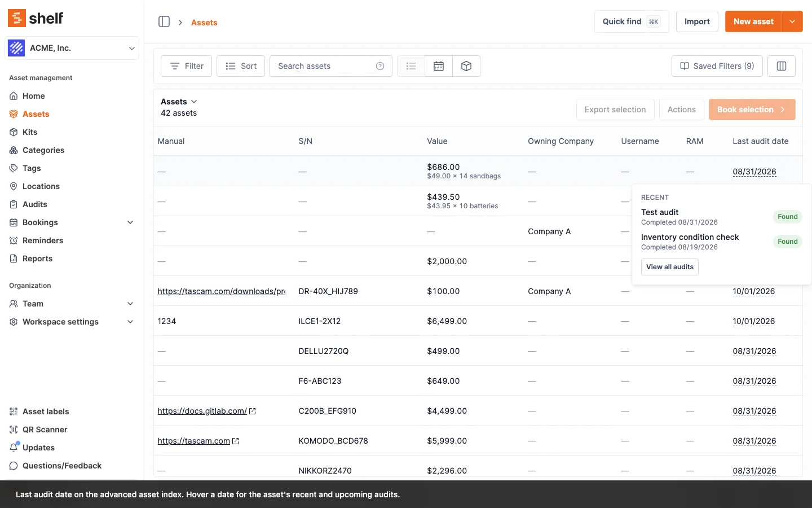This screenshot has width=812, height=508.
Task: Switch to list view icon
Action: click(411, 66)
